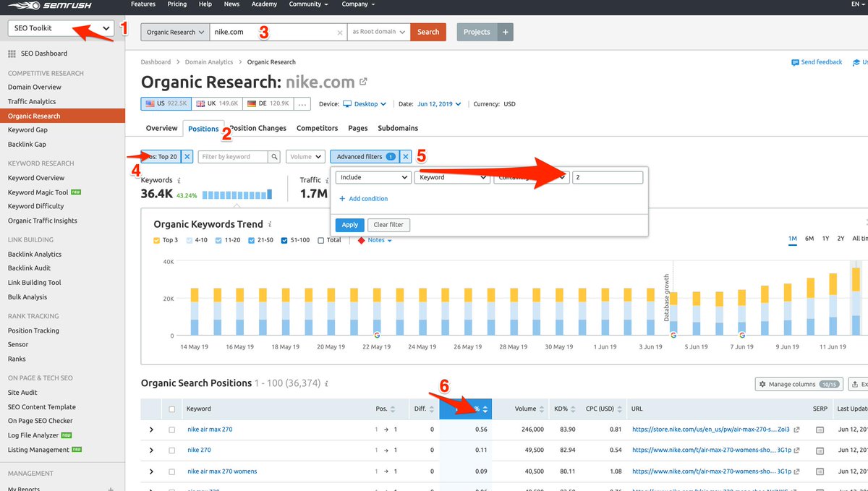
Task: Open the nike air max 270 keyword link
Action: [x=210, y=430]
